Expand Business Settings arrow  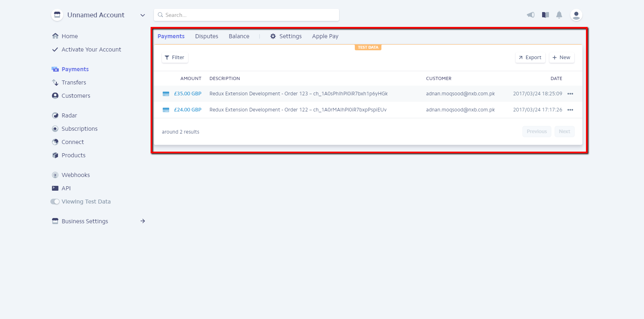pyautogui.click(x=143, y=221)
